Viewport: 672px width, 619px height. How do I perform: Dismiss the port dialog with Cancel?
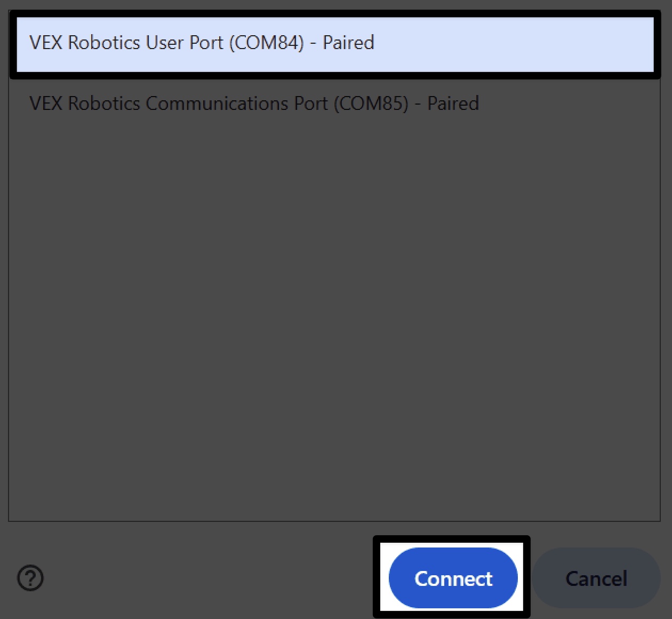[x=596, y=578]
